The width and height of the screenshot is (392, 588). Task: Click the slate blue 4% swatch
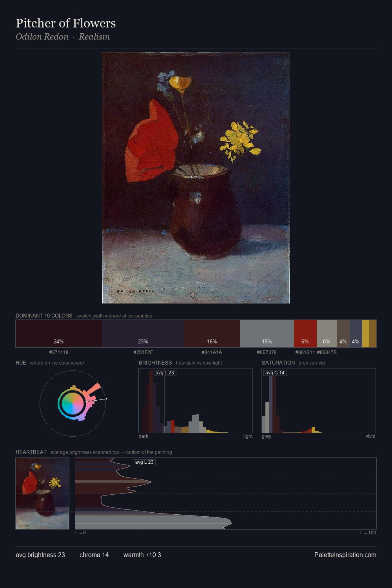pyautogui.click(x=356, y=334)
